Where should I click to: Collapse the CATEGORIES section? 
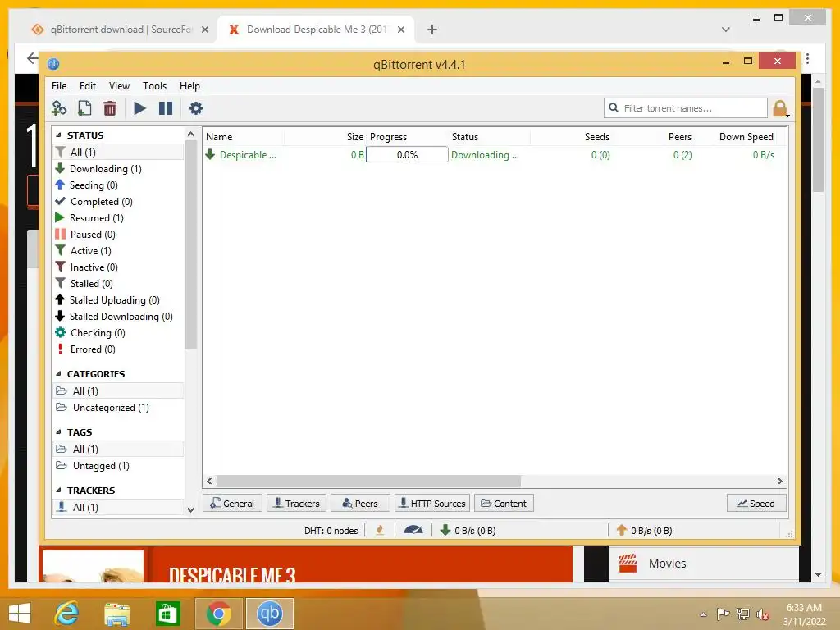(58, 374)
